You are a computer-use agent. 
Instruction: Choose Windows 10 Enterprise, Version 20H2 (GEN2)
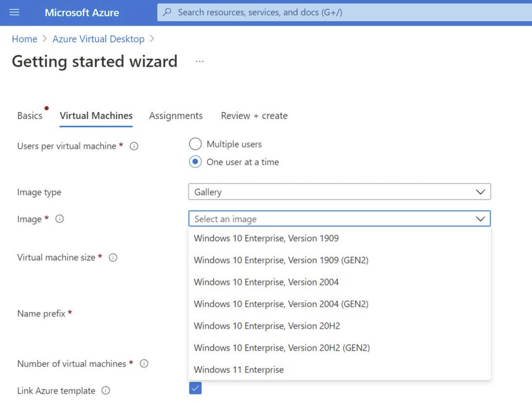click(x=339, y=348)
